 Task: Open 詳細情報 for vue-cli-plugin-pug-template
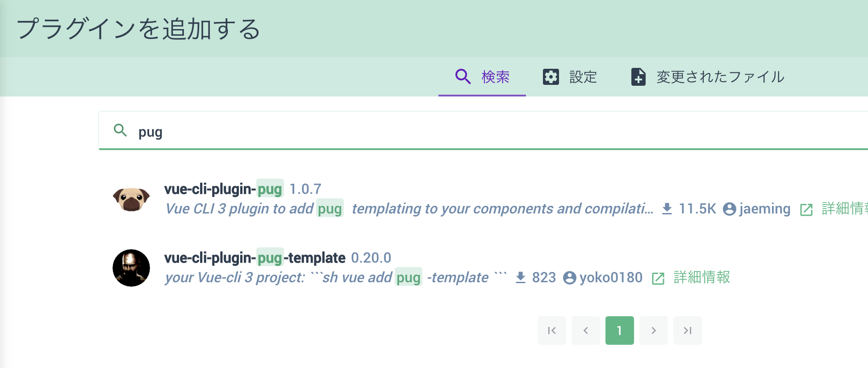coord(702,277)
